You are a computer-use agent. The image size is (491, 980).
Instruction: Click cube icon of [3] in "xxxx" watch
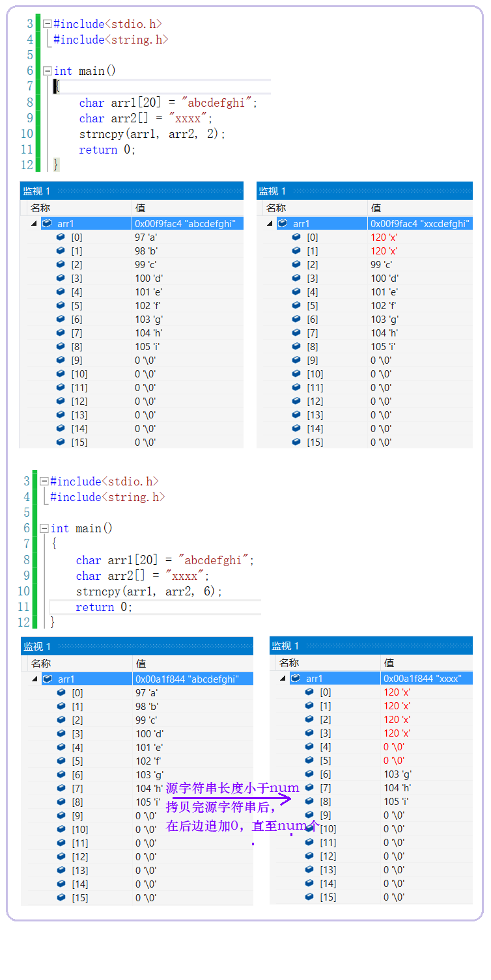[309, 733]
